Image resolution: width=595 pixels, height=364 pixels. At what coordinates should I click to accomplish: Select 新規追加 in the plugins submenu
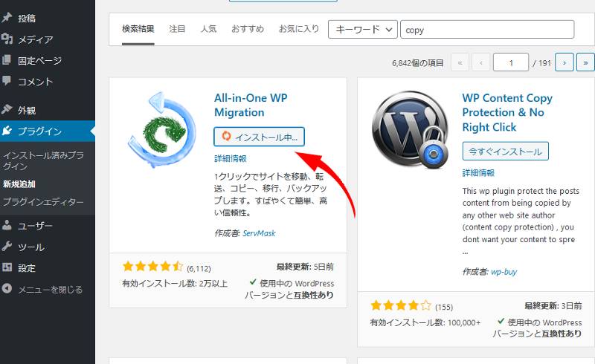point(19,184)
